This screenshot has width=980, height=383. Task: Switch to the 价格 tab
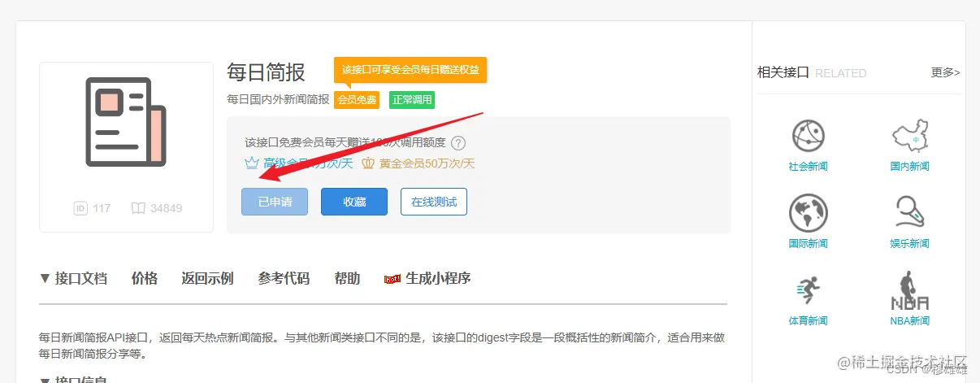click(x=145, y=278)
